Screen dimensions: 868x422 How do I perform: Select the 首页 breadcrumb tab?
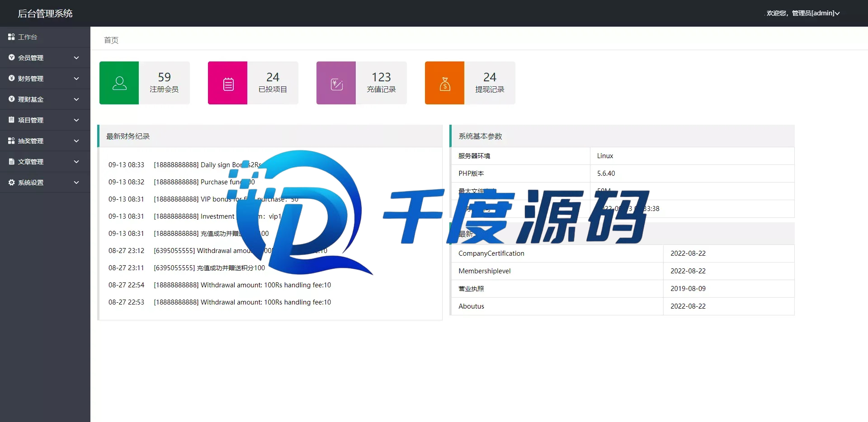click(x=111, y=40)
